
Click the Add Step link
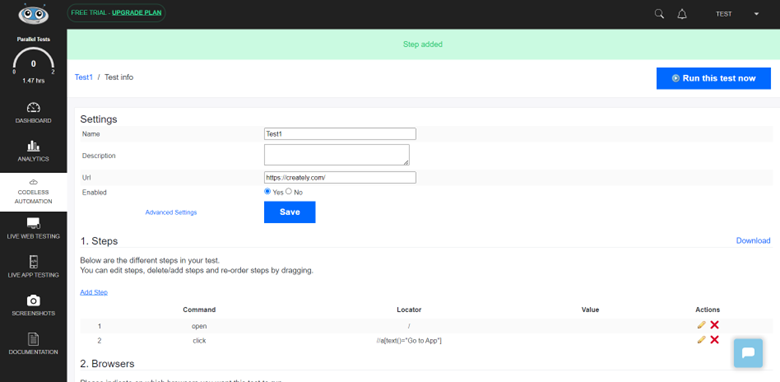tap(94, 292)
